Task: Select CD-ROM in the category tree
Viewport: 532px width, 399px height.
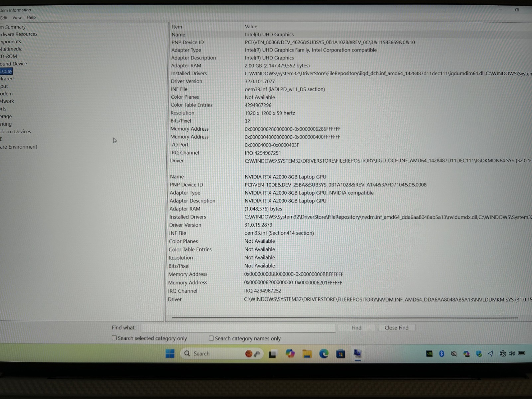Action: [x=9, y=56]
